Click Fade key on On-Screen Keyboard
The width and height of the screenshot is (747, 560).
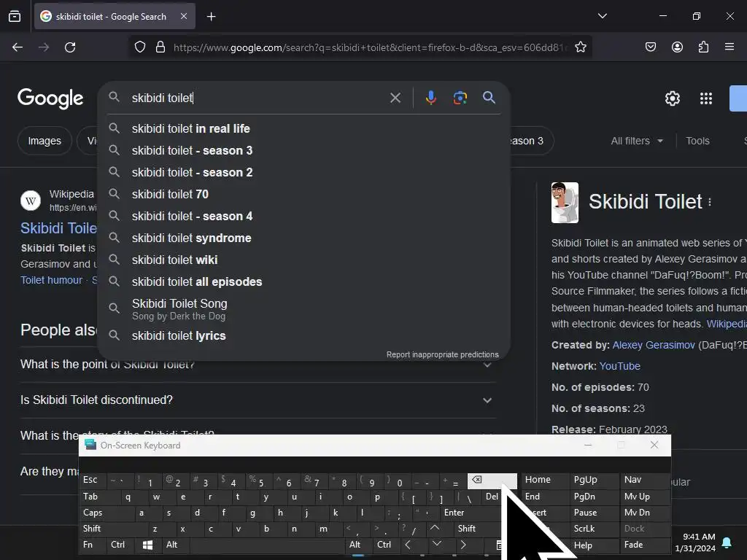pos(644,545)
